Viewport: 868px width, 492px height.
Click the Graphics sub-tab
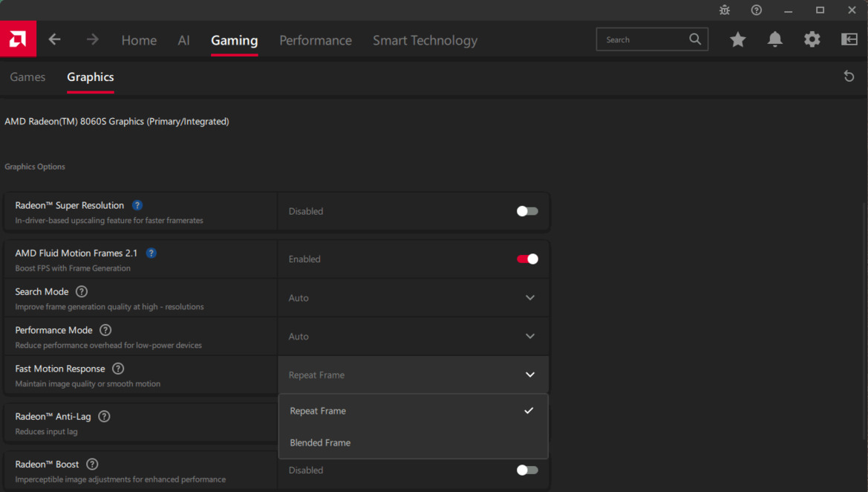click(x=91, y=77)
